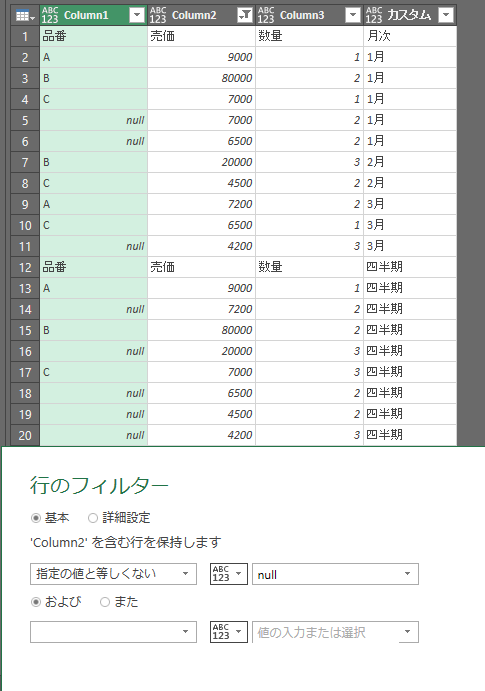Open the second value type ABC123 selector
Viewport: 485px width, 691px height.
229,632
